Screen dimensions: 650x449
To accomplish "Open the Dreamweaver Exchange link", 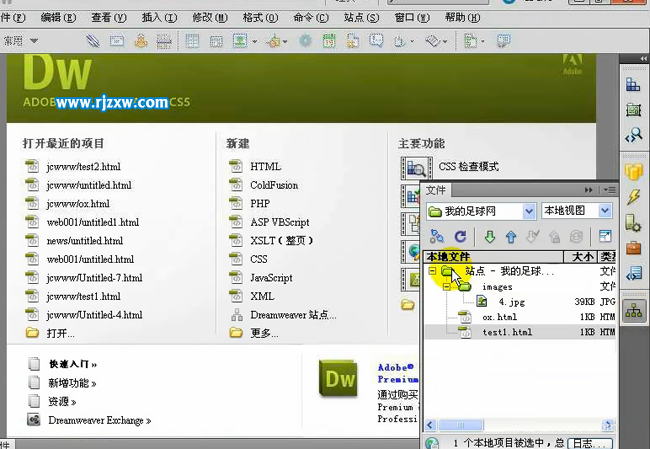I will tap(99, 420).
